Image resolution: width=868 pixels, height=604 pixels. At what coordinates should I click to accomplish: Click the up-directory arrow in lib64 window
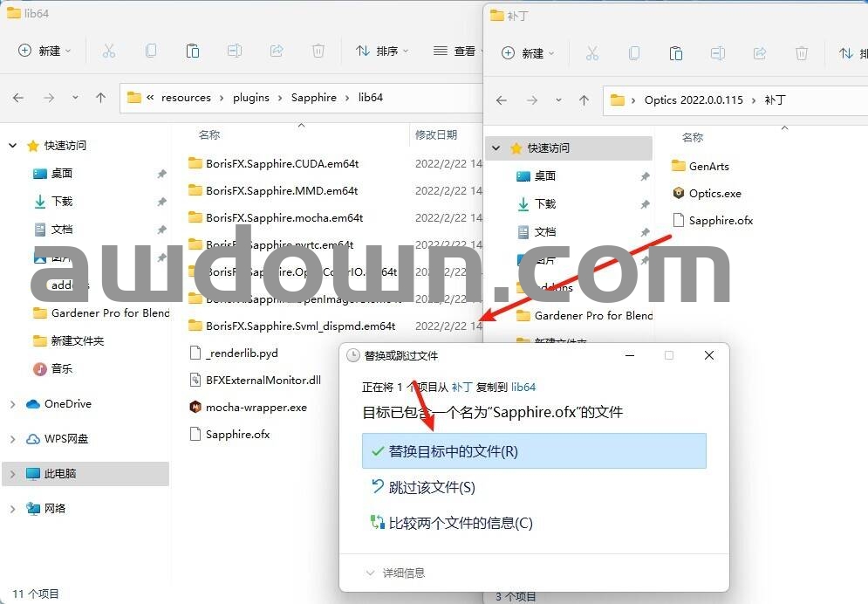[100, 98]
